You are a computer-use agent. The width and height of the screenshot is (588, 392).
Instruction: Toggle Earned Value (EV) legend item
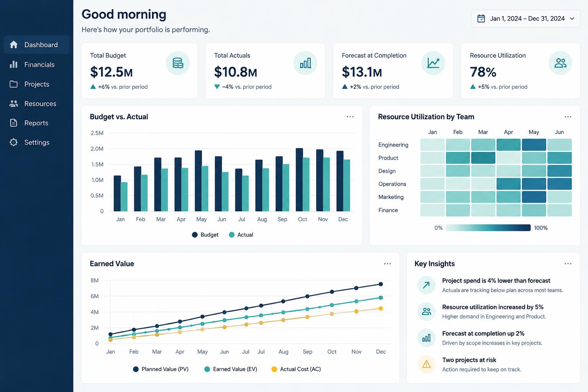231,369
